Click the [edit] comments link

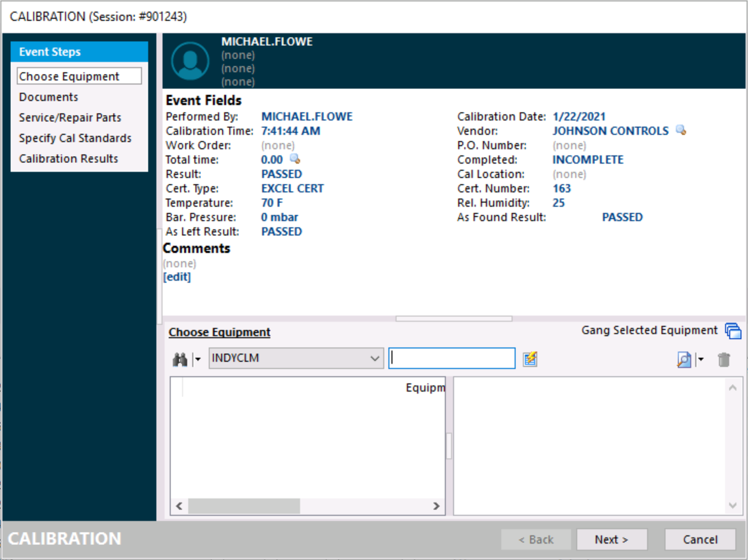177,277
